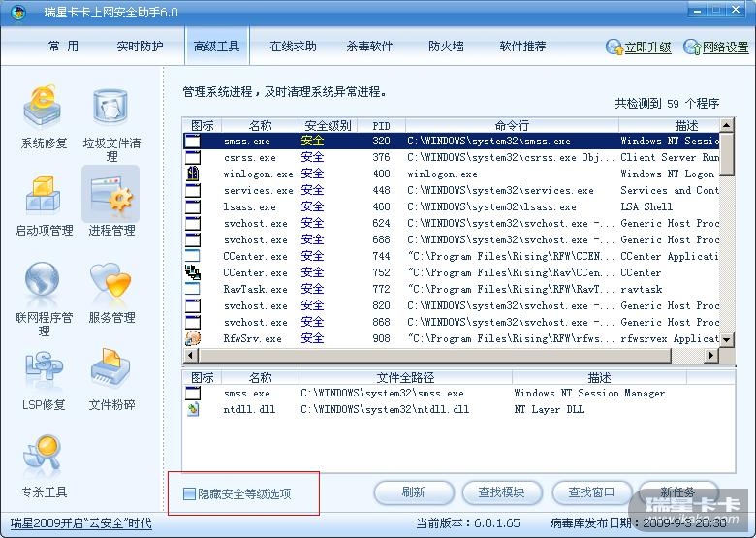756x538 pixels.
Task: Select the winlogon.exe process name
Action: [x=258, y=174]
